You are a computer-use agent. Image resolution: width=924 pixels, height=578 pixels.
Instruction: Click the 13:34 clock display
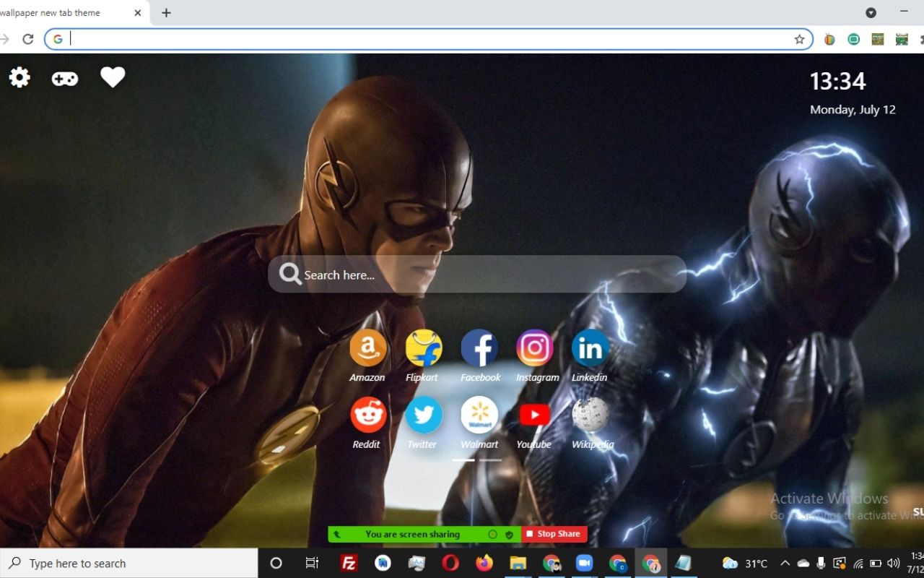click(837, 81)
